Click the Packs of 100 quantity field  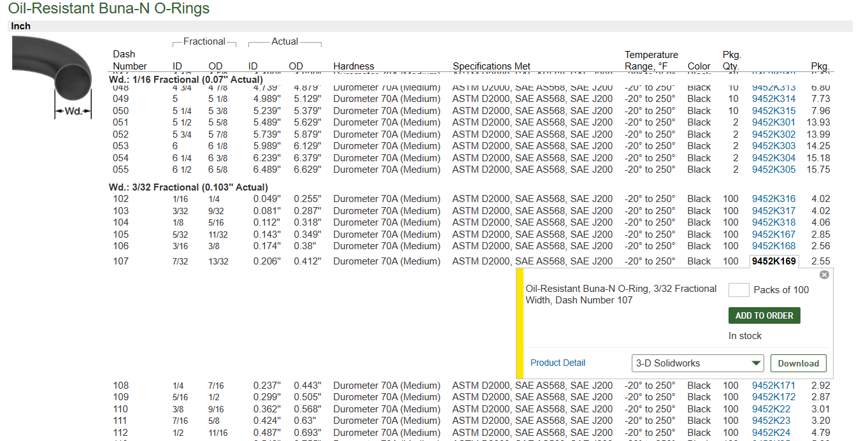(738, 290)
